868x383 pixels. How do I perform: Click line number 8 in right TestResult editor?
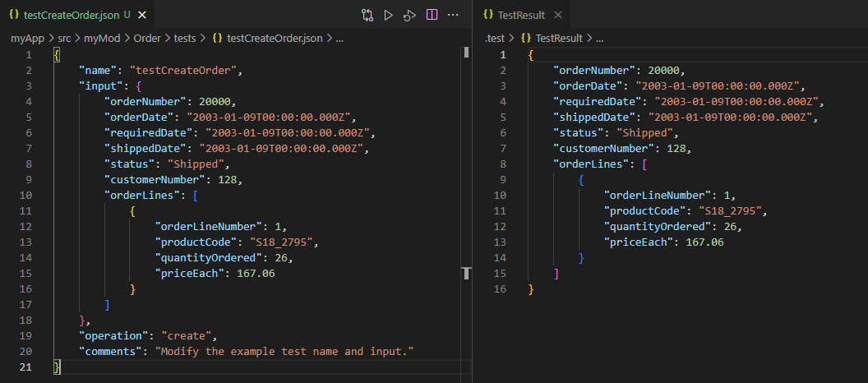[503, 164]
